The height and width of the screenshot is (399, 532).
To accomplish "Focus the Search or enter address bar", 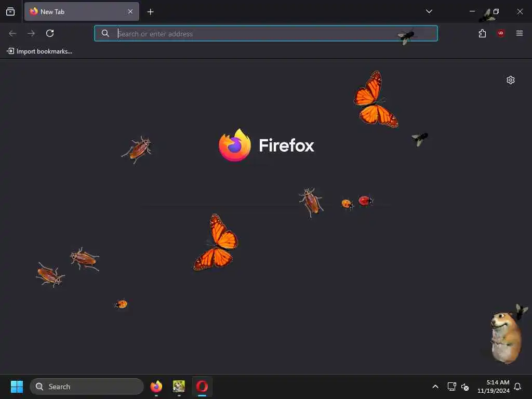I will (x=266, y=33).
